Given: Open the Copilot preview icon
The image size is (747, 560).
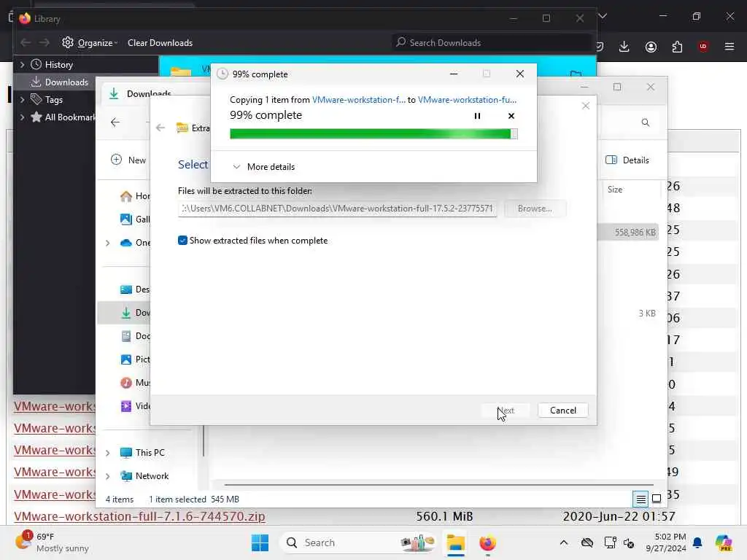Looking at the screenshot, I should pos(724,542).
